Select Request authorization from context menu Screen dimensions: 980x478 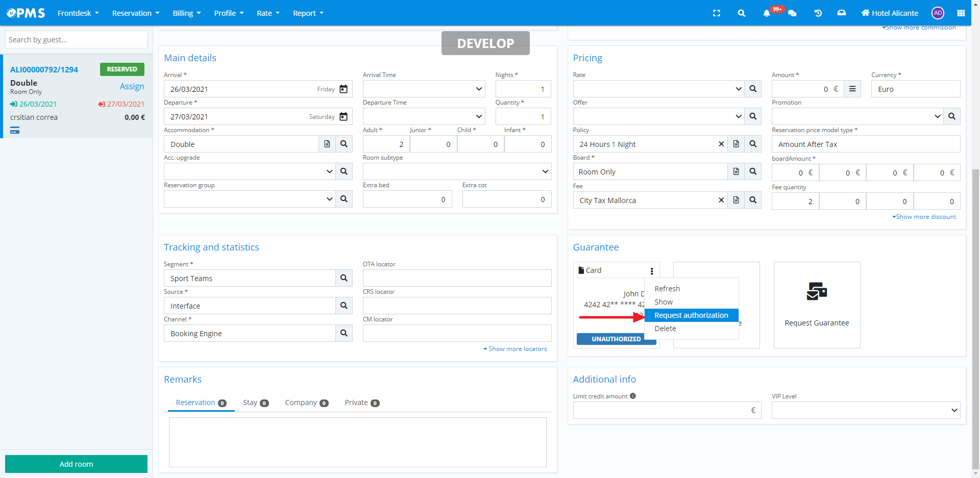pos(691,315)
